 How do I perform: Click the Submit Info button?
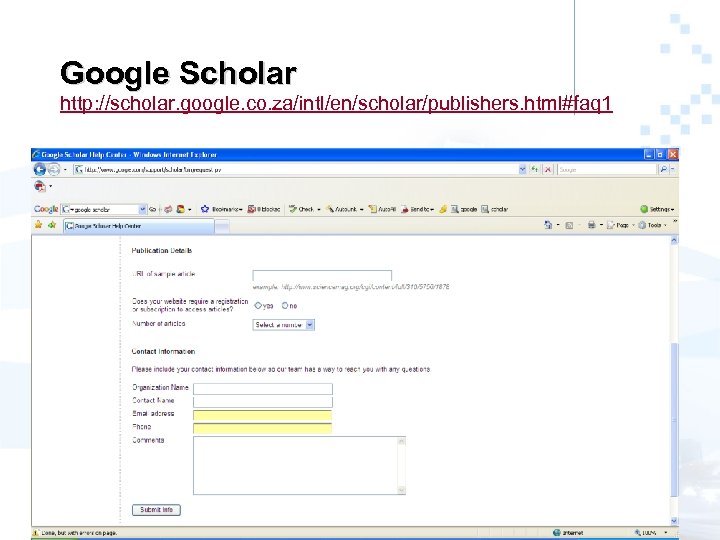tap(156, 510)
